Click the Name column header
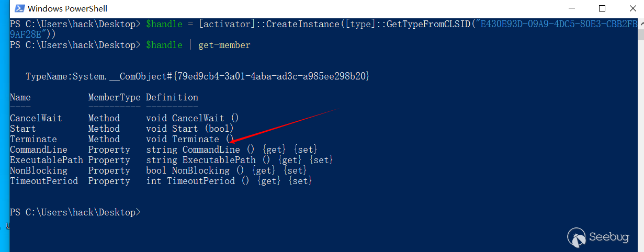644x252 pixels. pos(20,97)
